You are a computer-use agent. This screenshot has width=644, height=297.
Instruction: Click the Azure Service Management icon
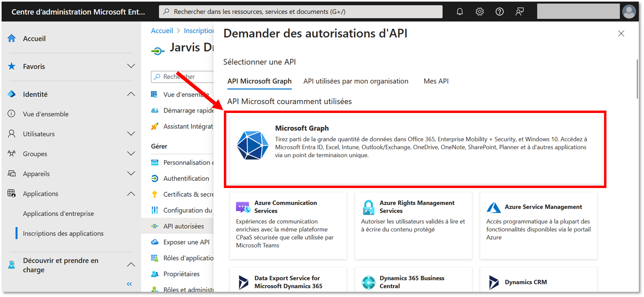(x=494, y=207)
